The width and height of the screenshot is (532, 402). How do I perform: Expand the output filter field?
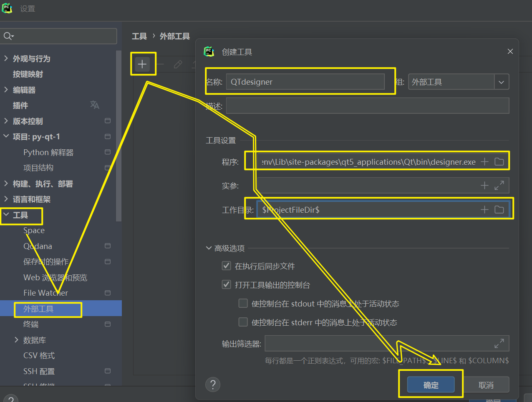(x=499, y=344)
